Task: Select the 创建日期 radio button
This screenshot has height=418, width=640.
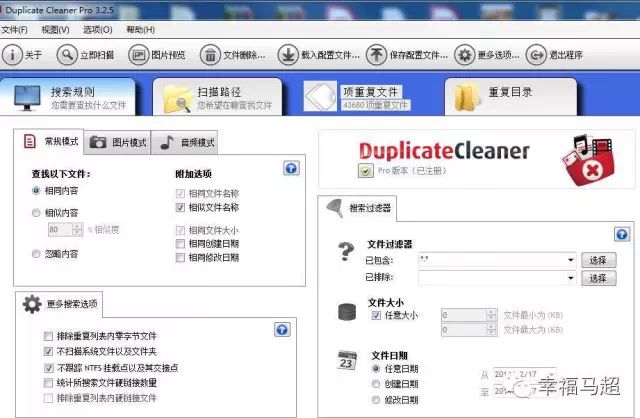Action: 376,384
